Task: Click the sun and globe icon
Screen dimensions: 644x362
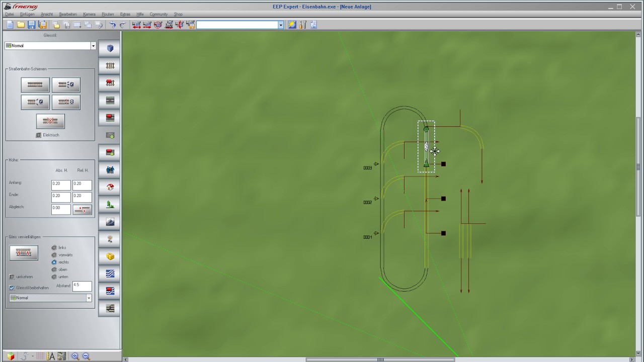Action: point(292,25)
